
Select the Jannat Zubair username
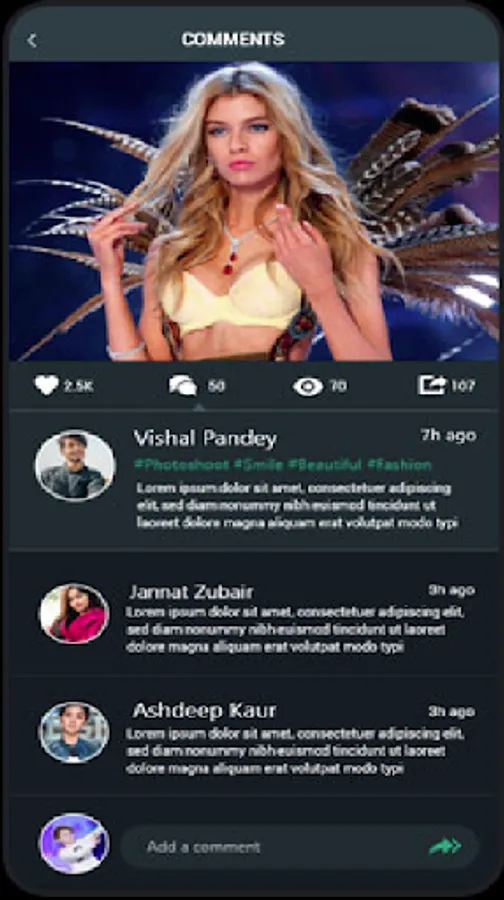[191, 592]
